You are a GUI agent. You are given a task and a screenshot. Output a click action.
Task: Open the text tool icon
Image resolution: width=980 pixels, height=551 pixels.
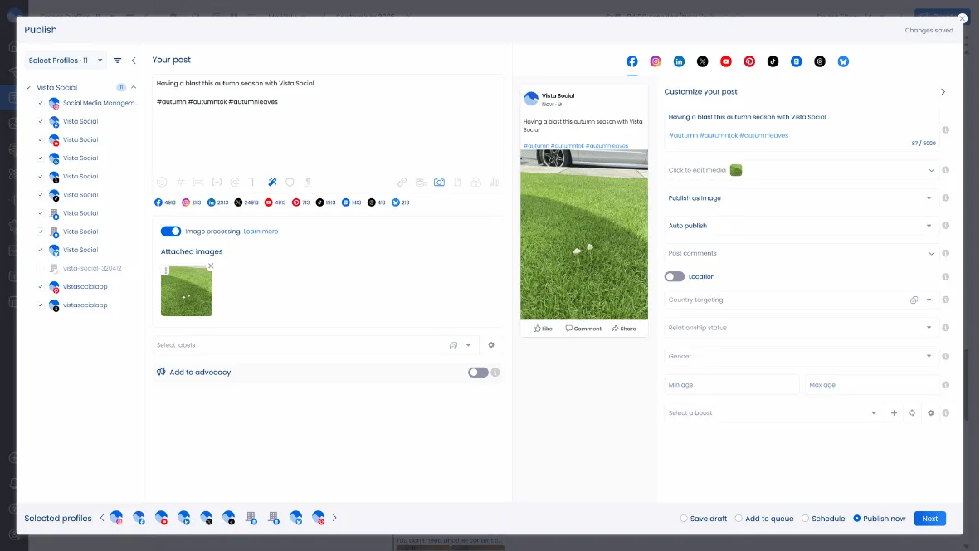[253, 182]
